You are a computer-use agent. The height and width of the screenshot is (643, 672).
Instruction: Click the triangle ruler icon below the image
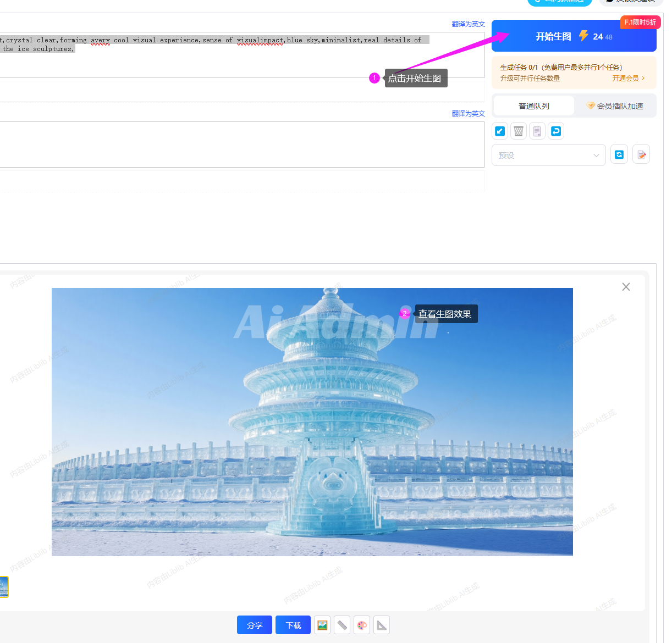(x=382, y=625)
